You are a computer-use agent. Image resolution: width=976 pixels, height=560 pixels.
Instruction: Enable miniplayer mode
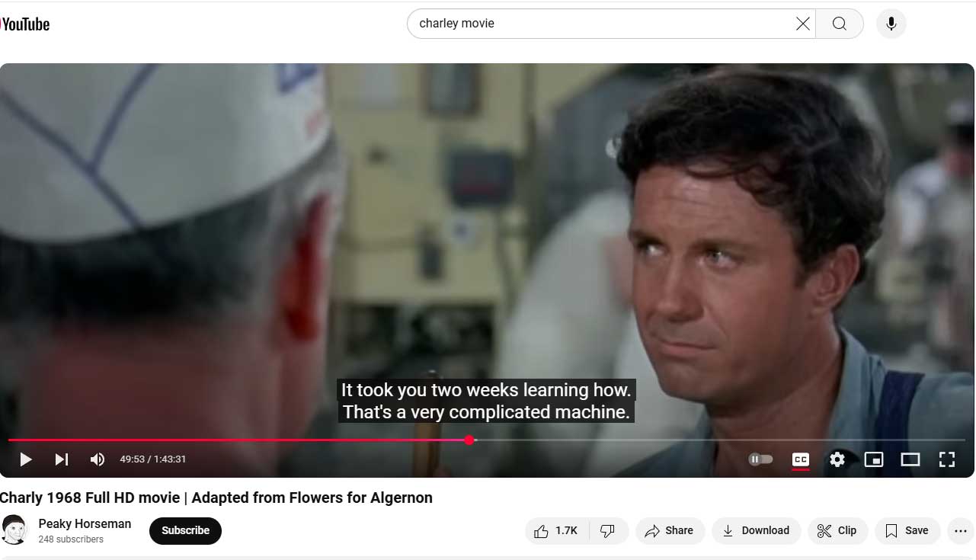(874, 459)
